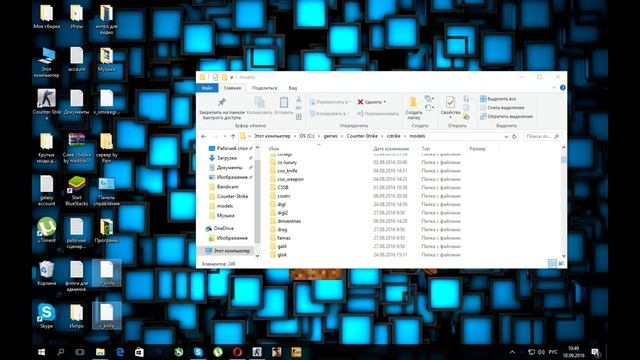The image size is (640, 360).
Task: Select the cso_knife folder
Action: click(287, 171)
